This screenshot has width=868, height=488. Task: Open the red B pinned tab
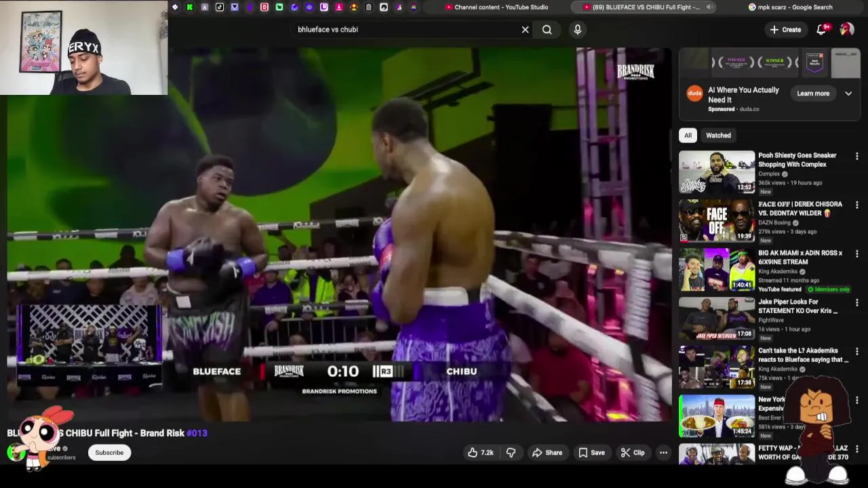(264, 7)
